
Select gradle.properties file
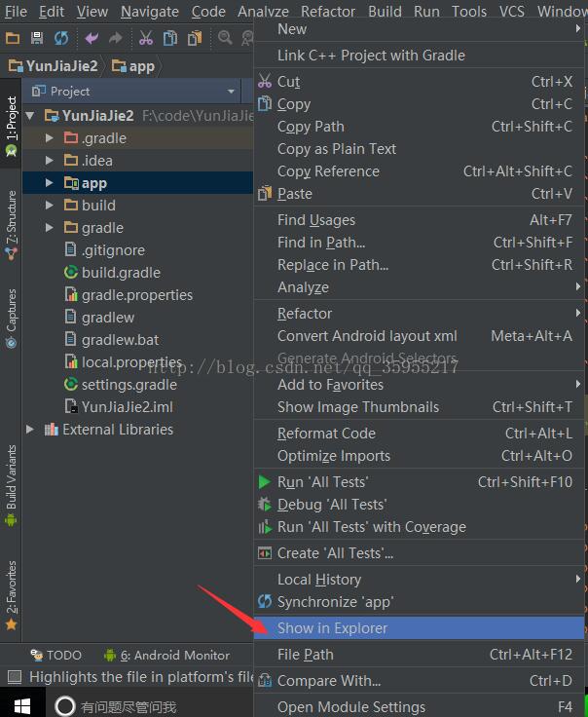tap(129, 295)
